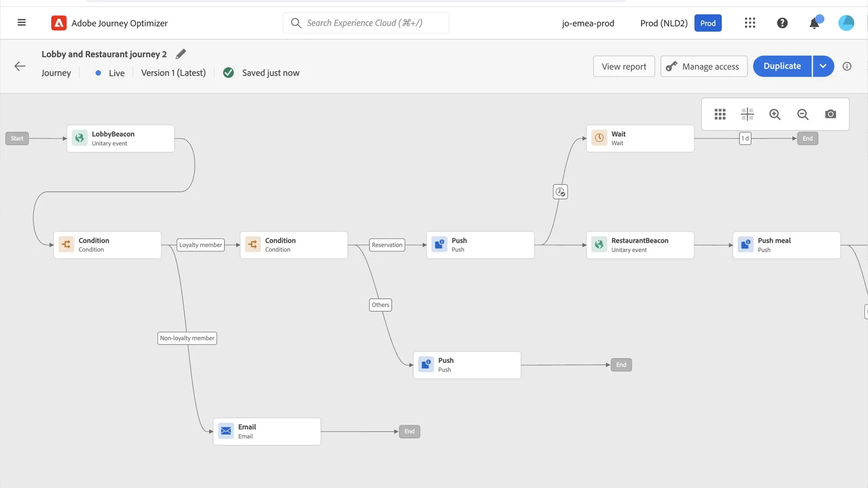This screenshot has height=488, width=868.
Task: Open the app switcher grid icon
Action: tap(750, 23)
